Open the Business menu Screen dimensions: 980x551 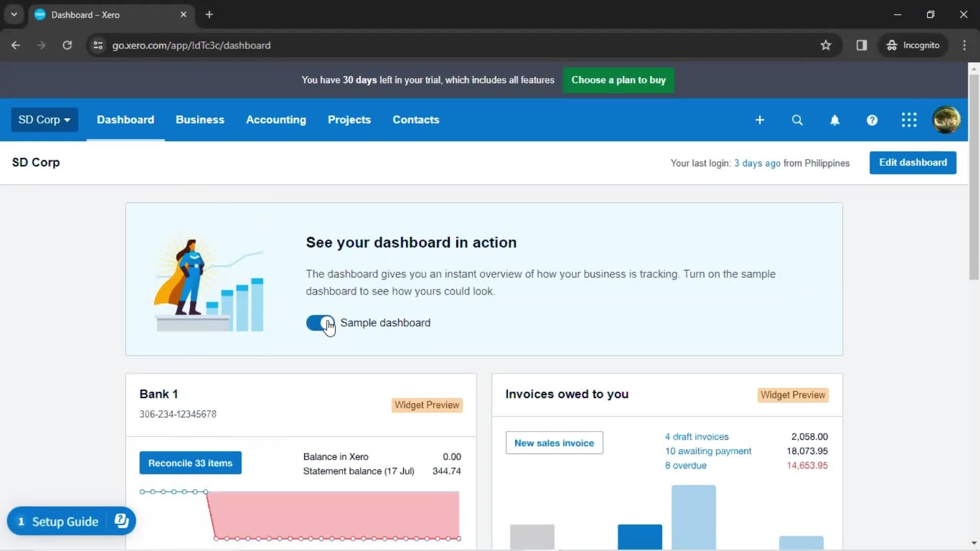[200, 120]
